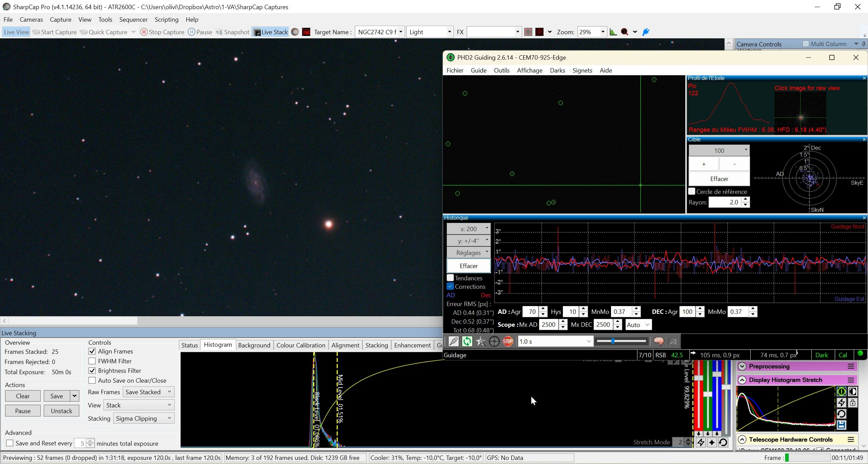Click the PHD2 loop exposures icon

pyautogui.click(x=467, y=341)
